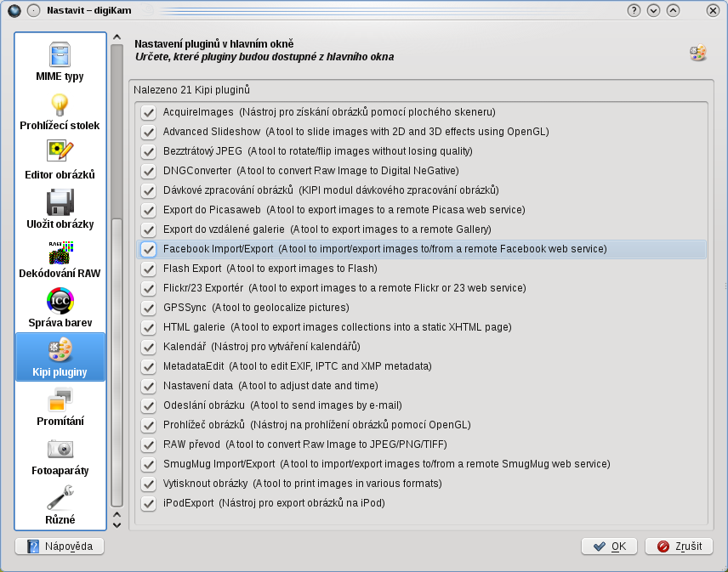Viewport: 728px width, 572px height.
Task: Disable the Prohlížeč obrázků plugin
Action: tap(149, 425)
